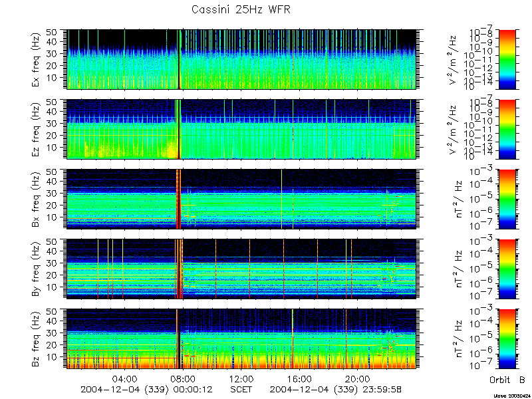Image resolution: width=532 pixels, height=399 pixels.
Task: Click the Ex freq spectrogram panel
Action: coord(241,59)
